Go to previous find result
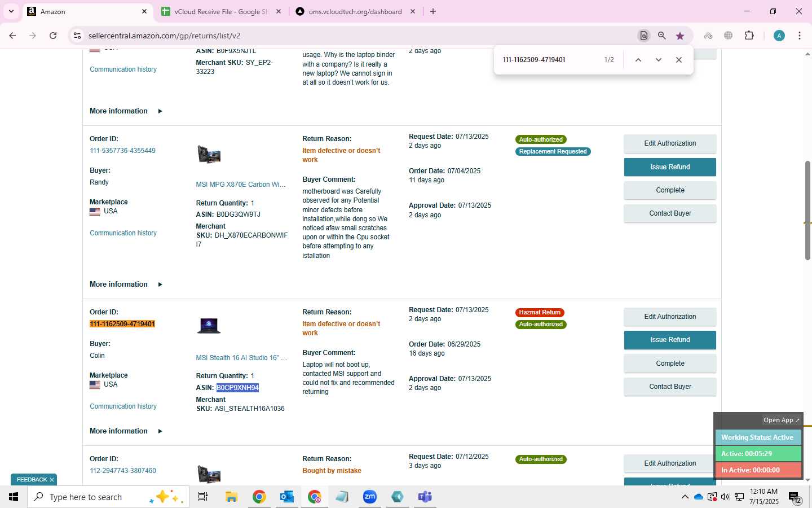This screenshot has height=508, width=812. tap(638, 60)
